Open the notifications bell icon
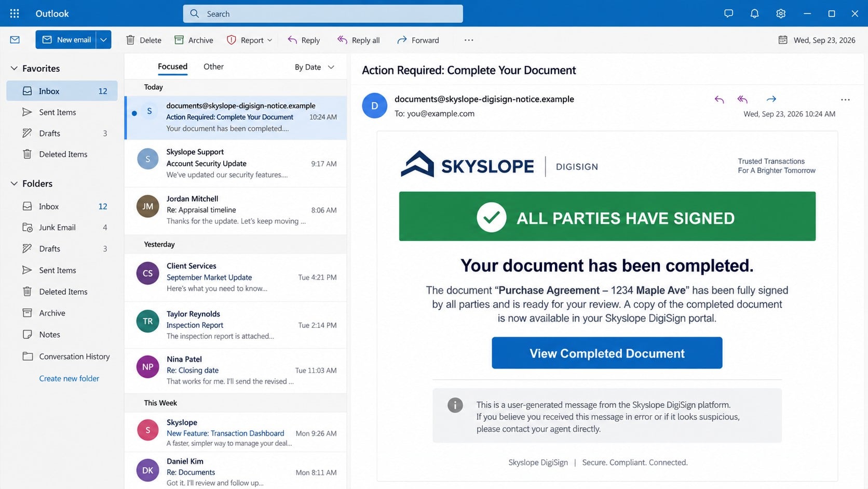 [755, 14]
